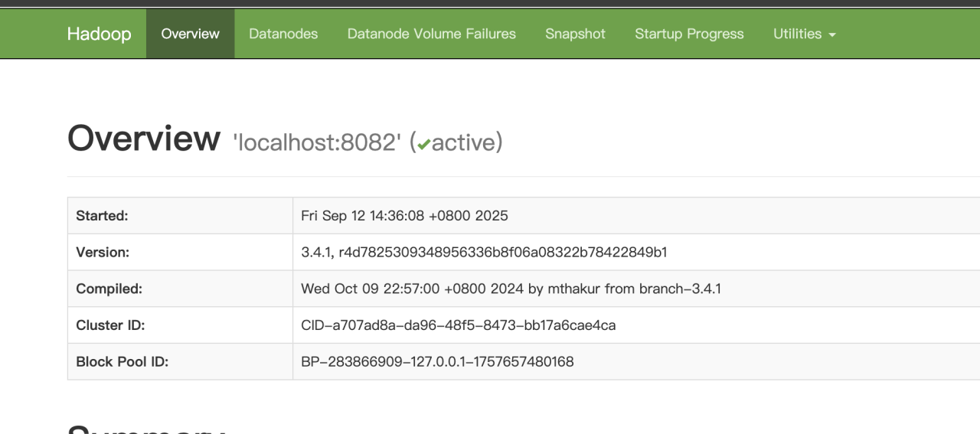The height and width of the screenshot is (434, 980).
Task: Click the 'localhost:8082' host text
Action: pos(318,142)
